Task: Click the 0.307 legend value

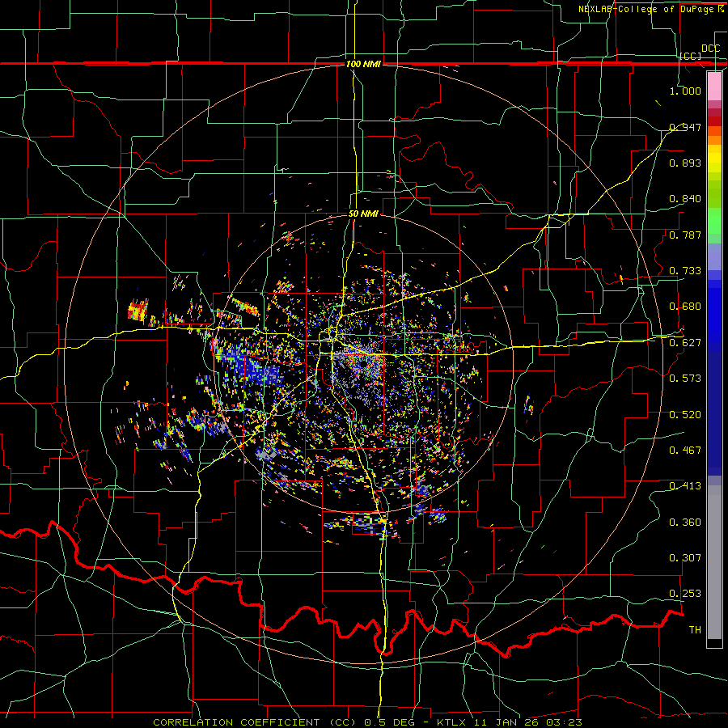Action: [x=685, y=557]
